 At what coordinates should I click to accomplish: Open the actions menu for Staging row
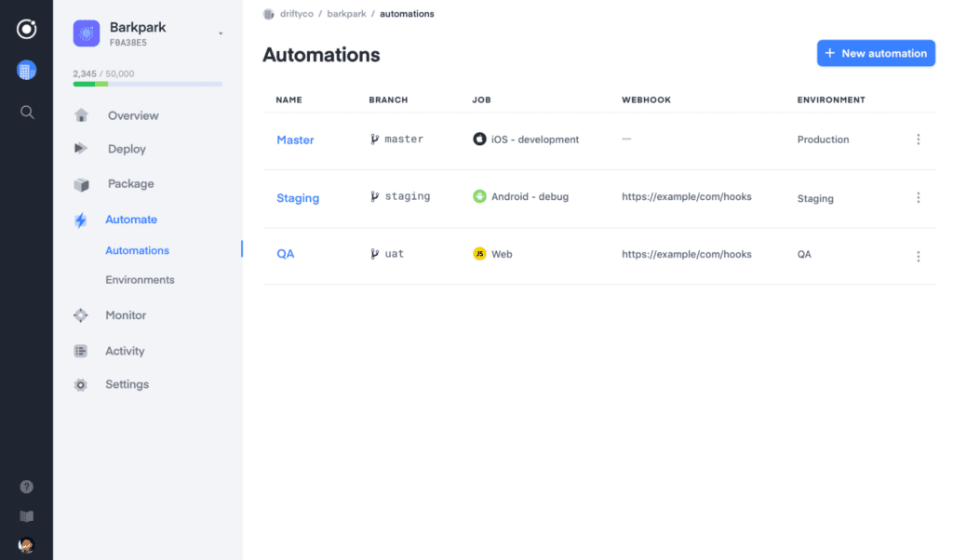[919, 197]
